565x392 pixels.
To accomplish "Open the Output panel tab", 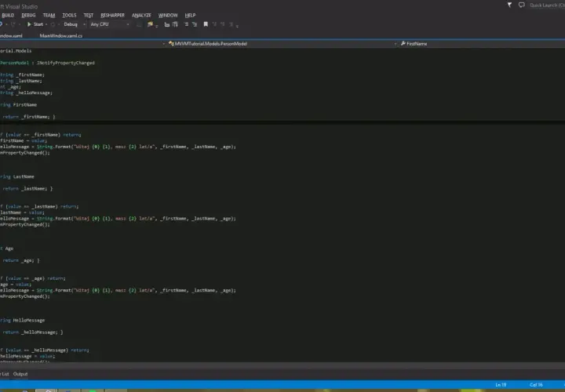I will click(x=20, y=374).
